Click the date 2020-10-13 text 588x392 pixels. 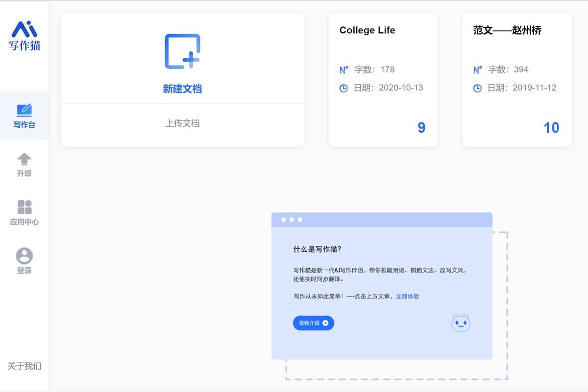[389, 88]
